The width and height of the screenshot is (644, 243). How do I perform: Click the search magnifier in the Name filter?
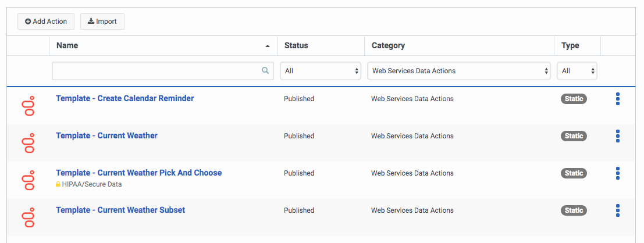(265, 71)
